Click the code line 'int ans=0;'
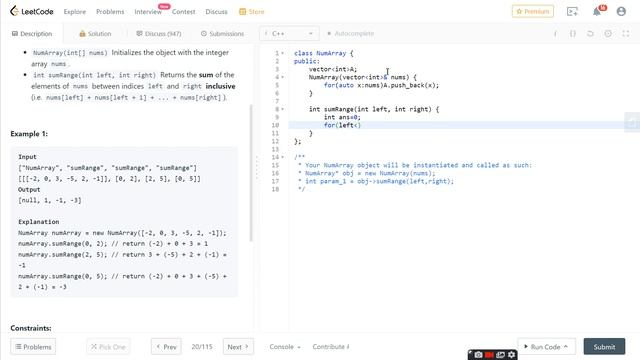Screen dimensions: 640x360 (342, 117)
